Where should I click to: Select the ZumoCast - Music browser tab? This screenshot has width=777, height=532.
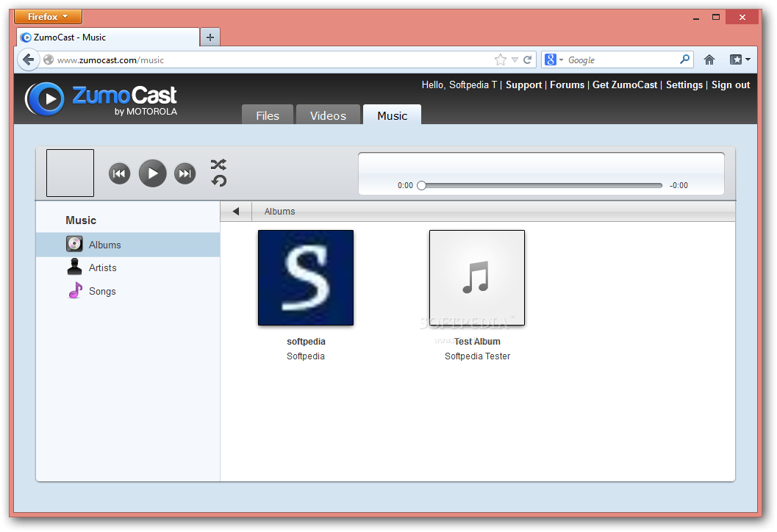[109, 37]
